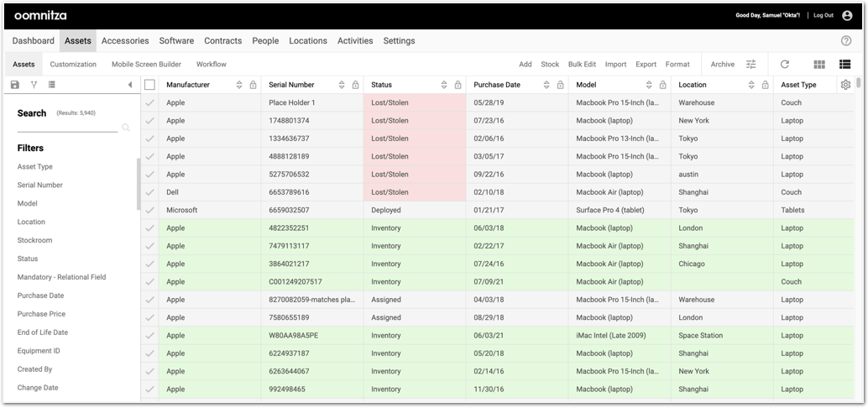868x408 pixels.
Task: Collapse the left filter panel arrow
Action: (x=130, y=85)
